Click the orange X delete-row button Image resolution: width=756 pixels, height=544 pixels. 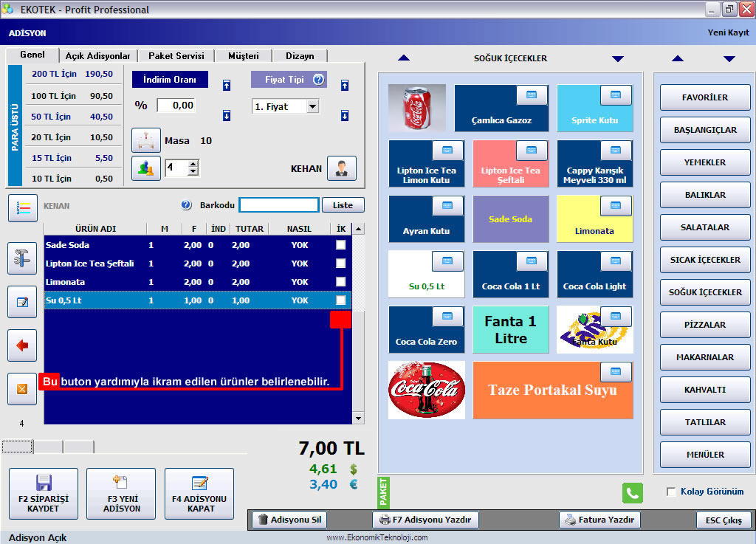tap(22, 389)
